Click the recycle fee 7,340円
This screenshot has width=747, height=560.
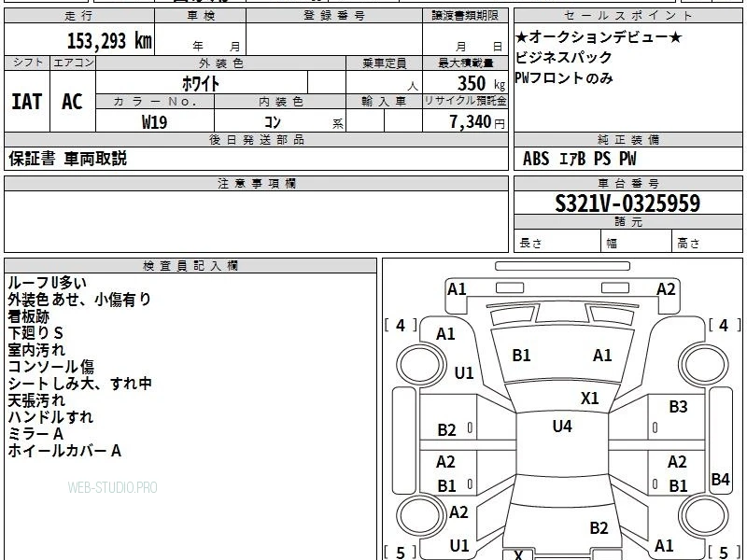point(477,122)
